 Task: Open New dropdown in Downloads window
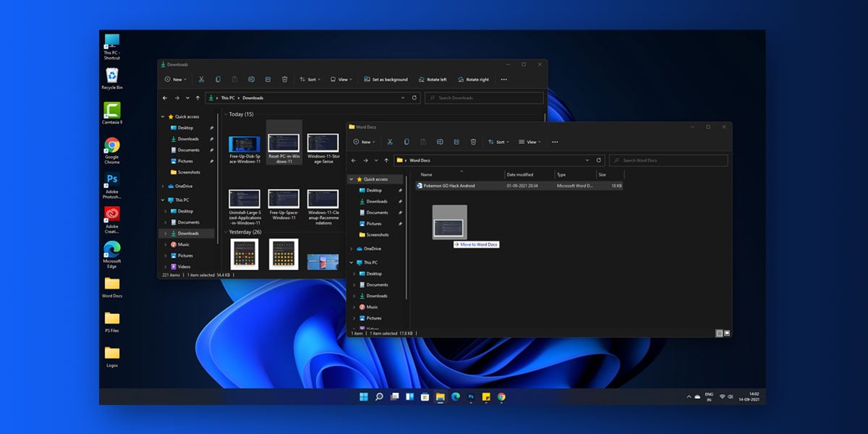point(175,80)
